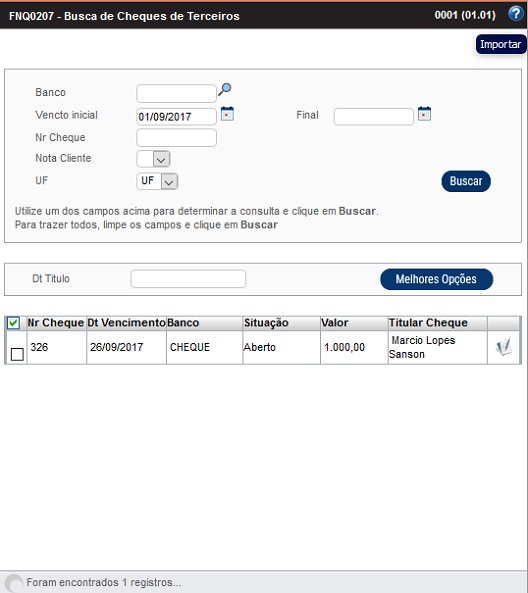This screenshot has width=528, height=593.
Task: Click the date cell 26/09/2017
Action: (126, 348)
